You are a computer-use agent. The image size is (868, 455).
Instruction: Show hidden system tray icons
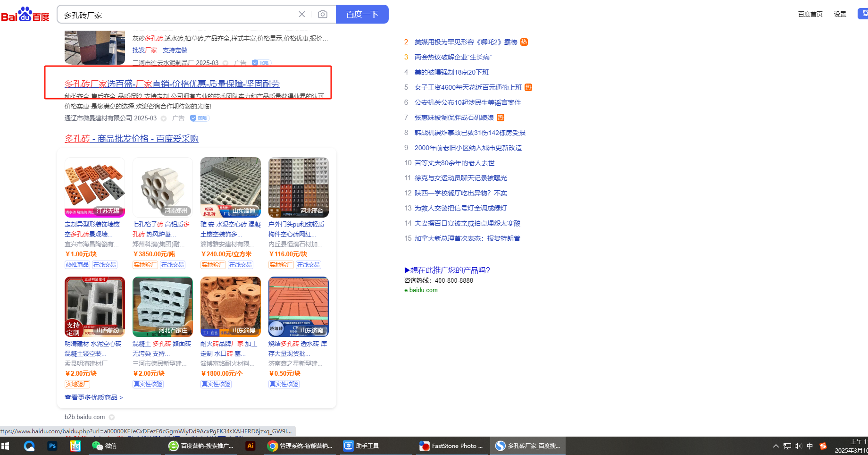click(x=776, y=446)
